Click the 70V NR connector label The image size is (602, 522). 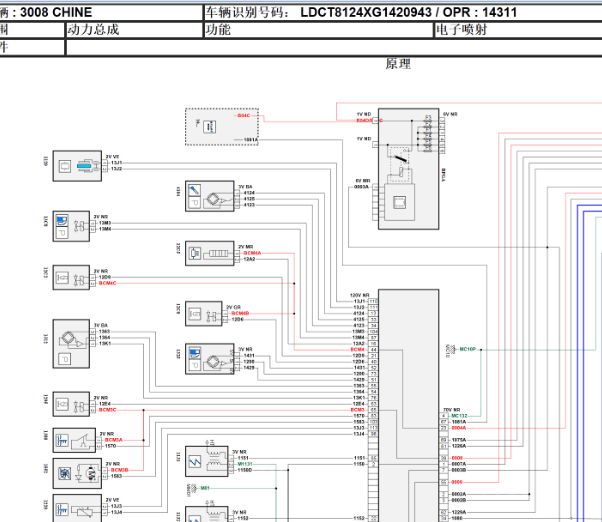pos(452,410)
